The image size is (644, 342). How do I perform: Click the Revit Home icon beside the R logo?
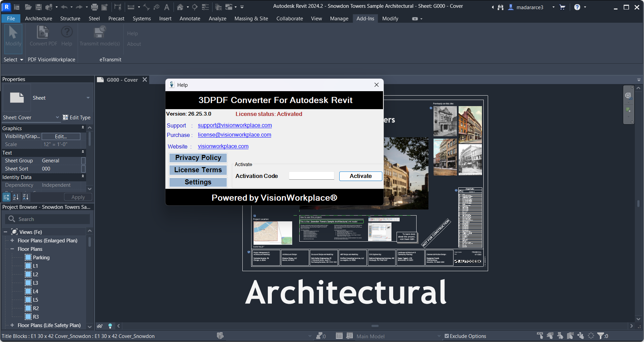16,7
